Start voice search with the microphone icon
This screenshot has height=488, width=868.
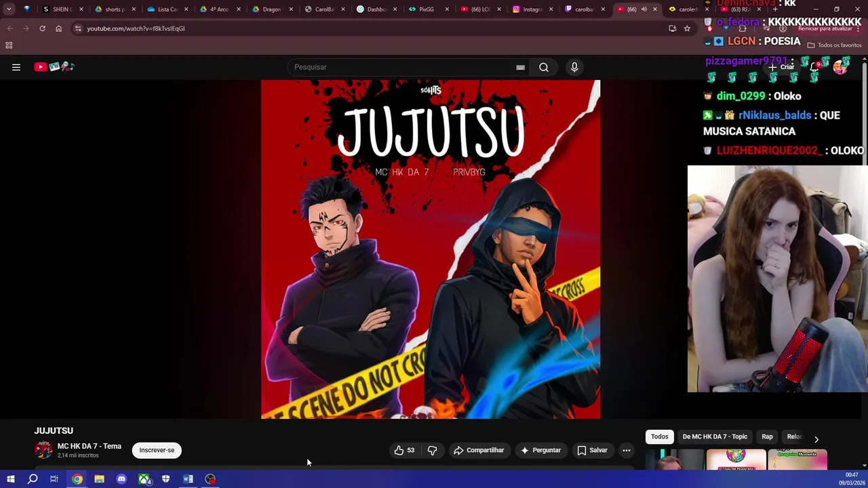[x=574, y=67]
